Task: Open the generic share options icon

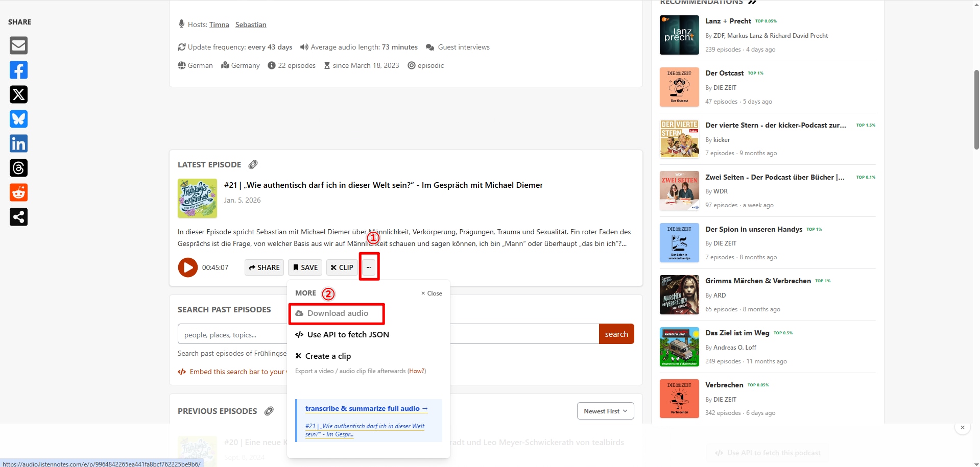Action: coord(18,217)
